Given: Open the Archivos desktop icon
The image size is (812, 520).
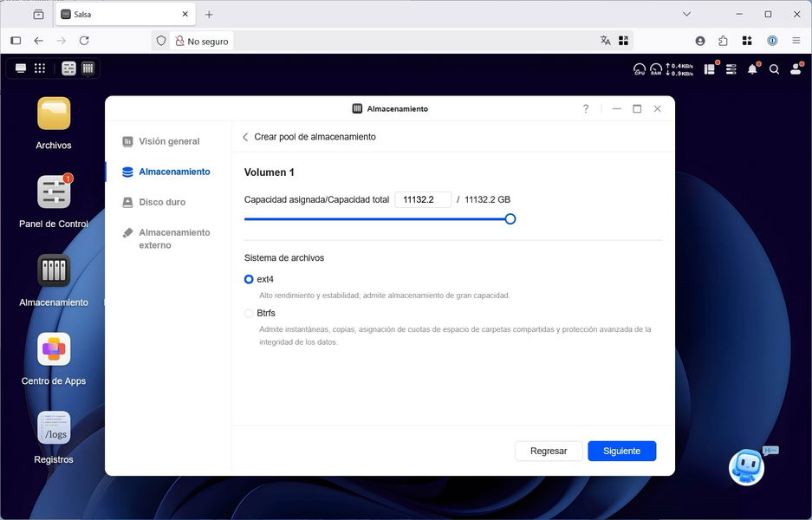Looking at the screenshot, I should point(54,114).
